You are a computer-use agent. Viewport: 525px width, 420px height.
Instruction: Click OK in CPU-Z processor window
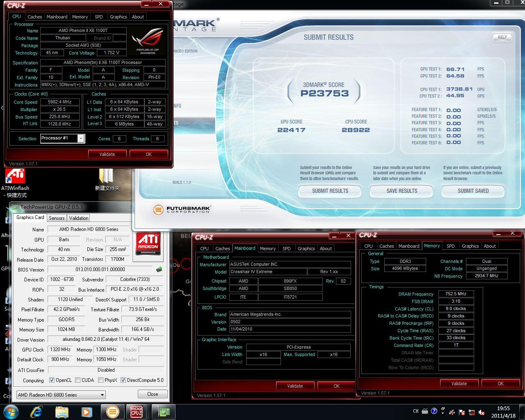148,154
